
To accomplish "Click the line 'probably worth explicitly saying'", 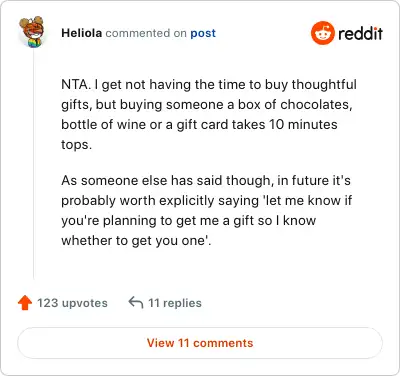I will click(x=207, y=201).
